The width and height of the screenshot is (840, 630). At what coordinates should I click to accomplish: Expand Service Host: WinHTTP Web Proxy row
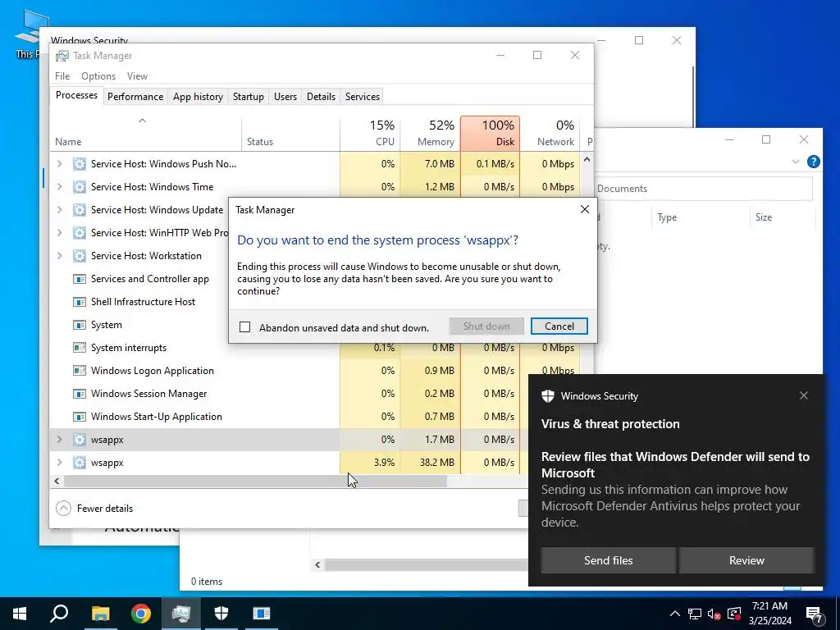click(x=59, y=233)
